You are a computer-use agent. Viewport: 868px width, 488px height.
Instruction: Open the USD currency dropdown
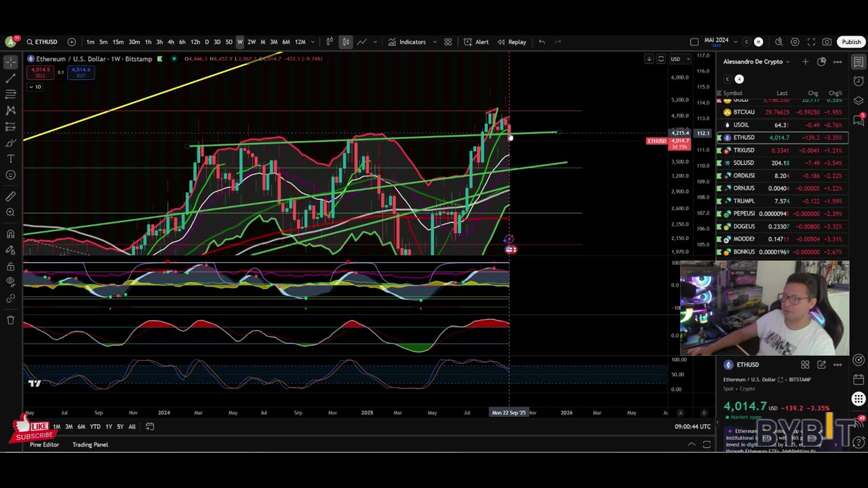(x=678, y=59)
